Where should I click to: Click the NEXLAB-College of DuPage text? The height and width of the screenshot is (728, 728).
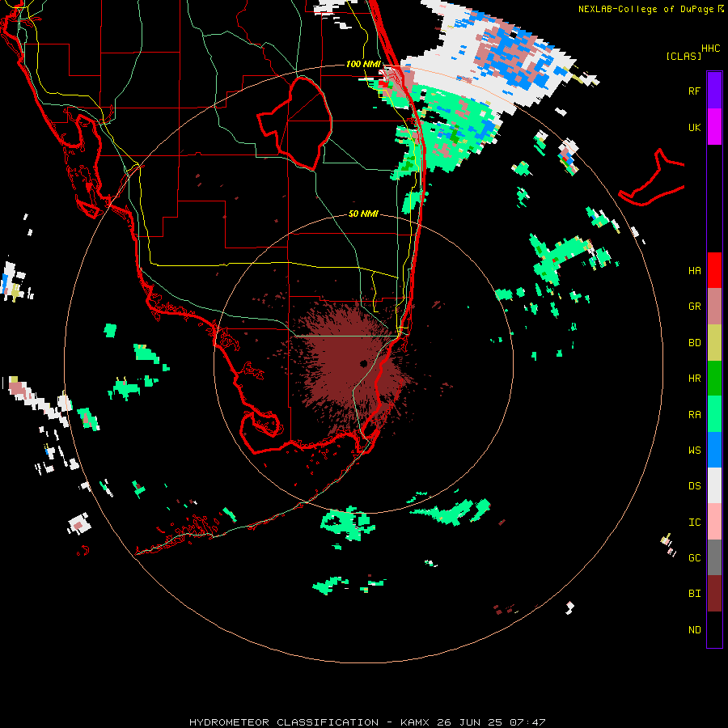645,9
